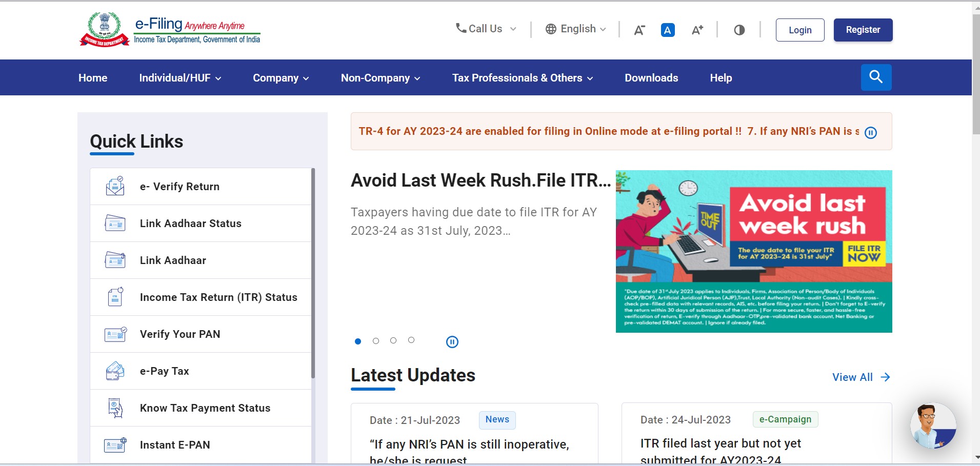Toggle the high contrast mode icon
This screenshot has height=466, width=980.
tap(739, 30)
